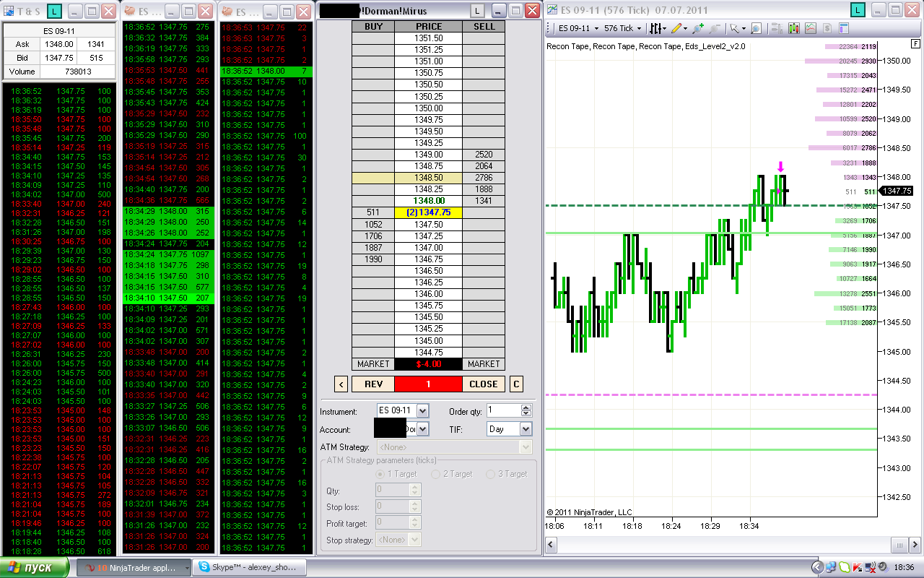Open the Start (пуск) menu
The width and height of the screenshot is (924, 578).
[36, 568]
